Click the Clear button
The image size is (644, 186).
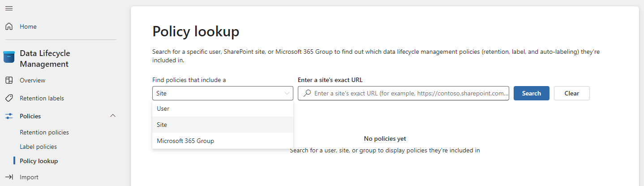click(x=571, y=93)
